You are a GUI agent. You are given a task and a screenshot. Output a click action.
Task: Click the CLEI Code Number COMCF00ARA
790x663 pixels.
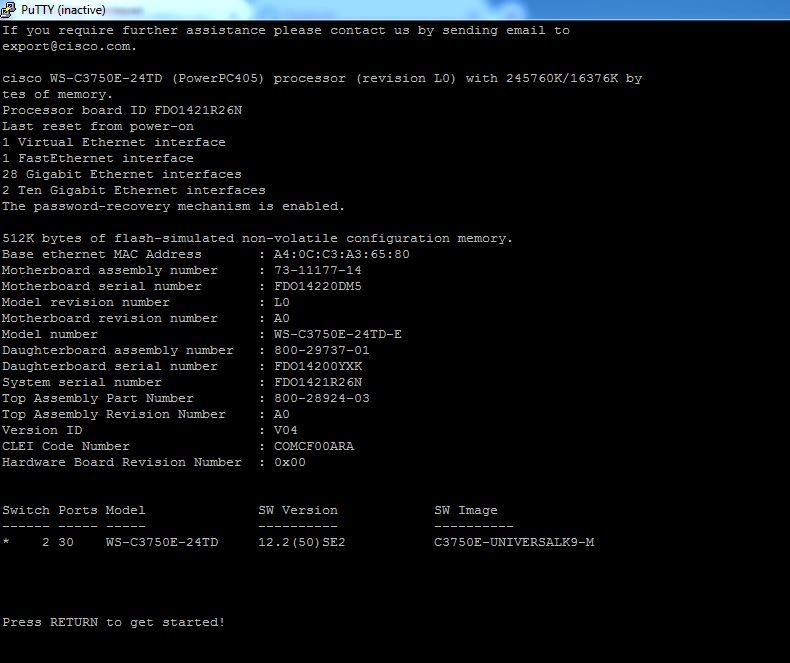point(314,446)
